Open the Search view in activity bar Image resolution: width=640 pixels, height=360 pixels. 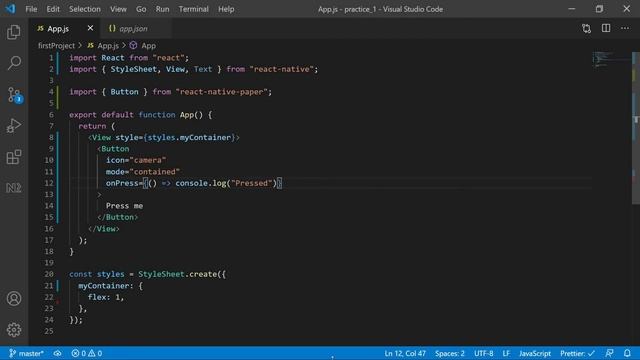[14, 63]
